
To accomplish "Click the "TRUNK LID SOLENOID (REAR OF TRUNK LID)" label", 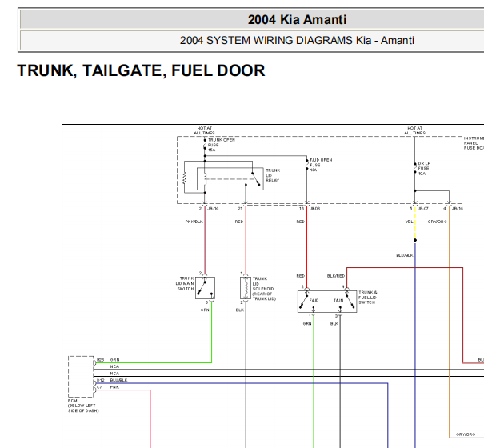I will pos(264,289).
